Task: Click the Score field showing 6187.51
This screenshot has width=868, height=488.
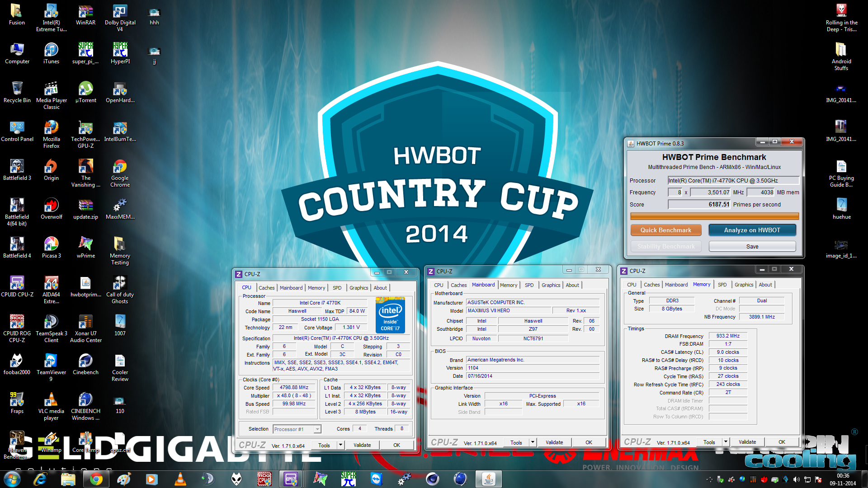Action: click(699, 204)
